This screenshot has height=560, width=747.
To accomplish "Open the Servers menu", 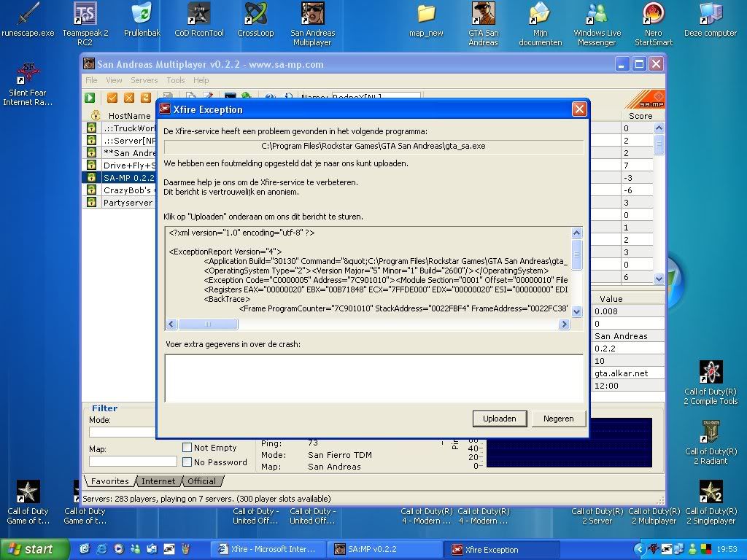I will tap(144, 80).
